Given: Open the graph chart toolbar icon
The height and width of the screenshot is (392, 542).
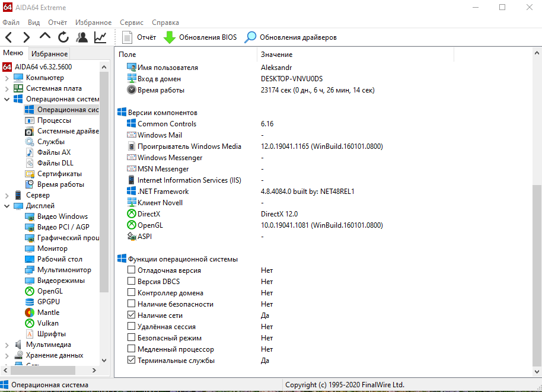Looking at the screenshot, I should click(x=100, y=37).
